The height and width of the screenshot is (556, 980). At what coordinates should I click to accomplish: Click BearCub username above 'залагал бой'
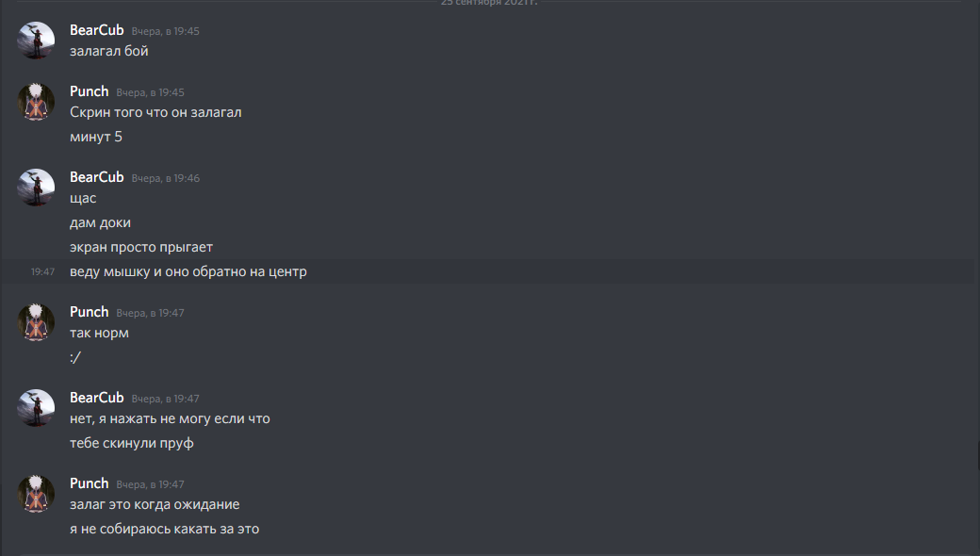(97, 30)
